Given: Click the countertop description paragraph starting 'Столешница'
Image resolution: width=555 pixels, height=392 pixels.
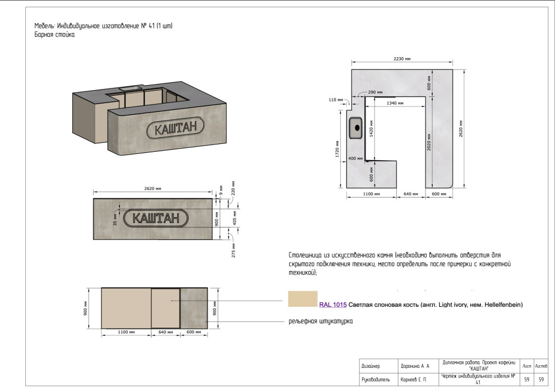Looking at the screenshot, I should pyautogui.click(x=398, y=263).
